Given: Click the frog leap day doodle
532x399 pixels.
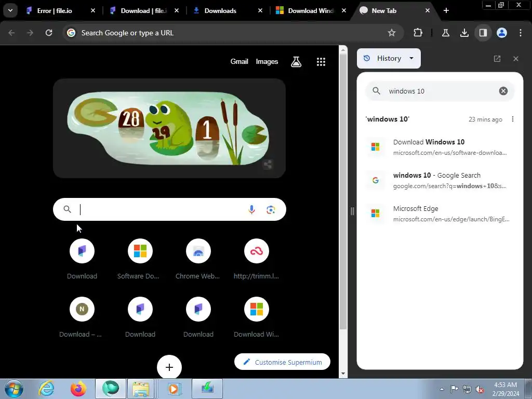Looking at the screenshot, I should pos(169,128).
